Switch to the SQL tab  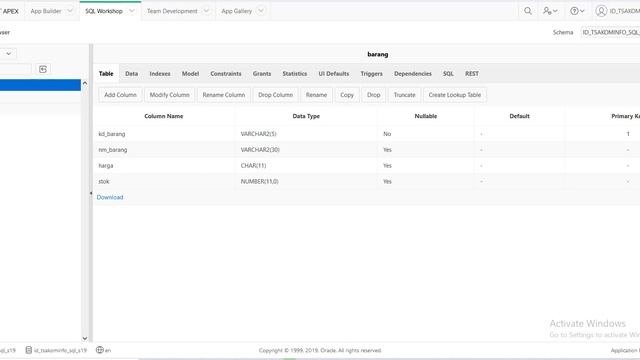point(448,73)
